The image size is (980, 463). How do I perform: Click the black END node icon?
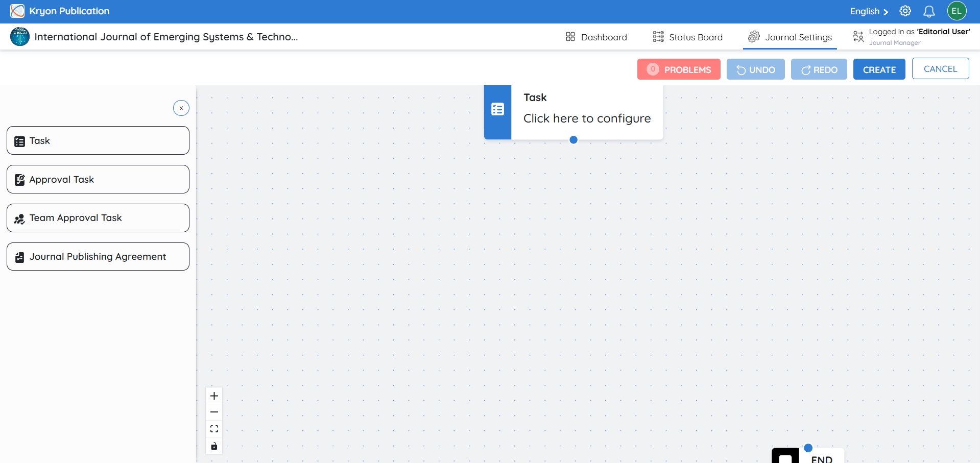click(785, 456)
